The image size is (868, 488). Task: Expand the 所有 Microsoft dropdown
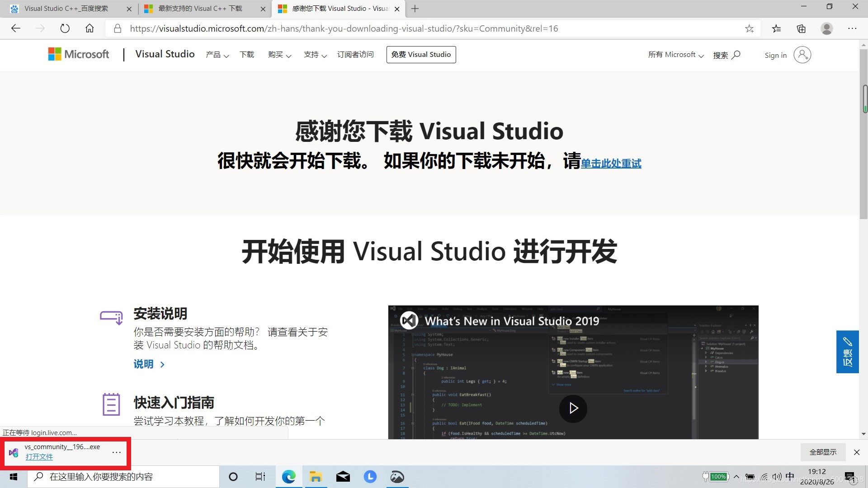[676, 55]
